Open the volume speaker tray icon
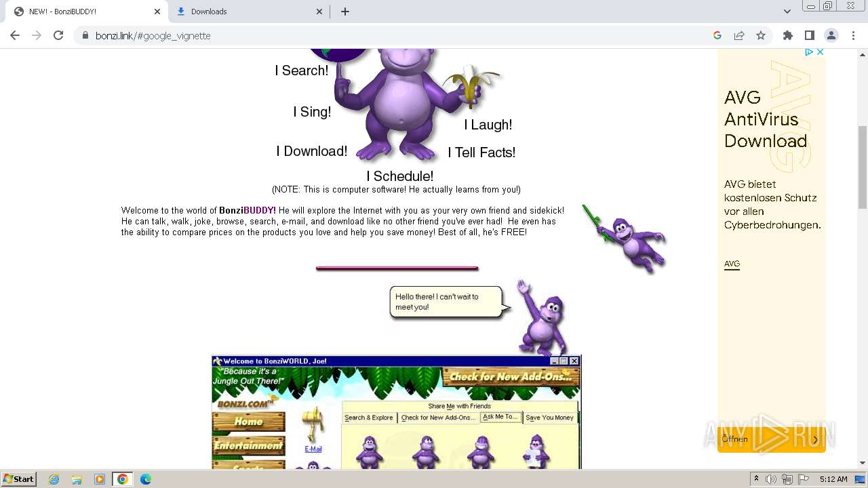 (x=771, y=479)
